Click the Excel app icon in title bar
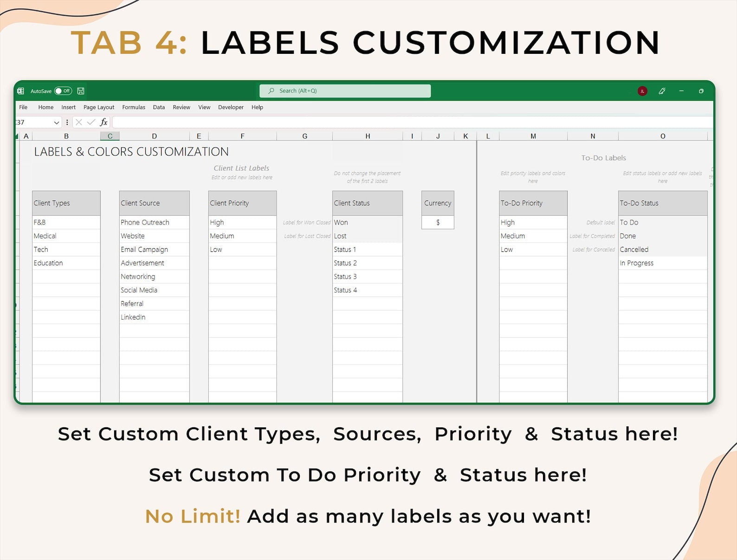This screenshot has height=560, width=737. pyautogui.click(x=21, y=91)
